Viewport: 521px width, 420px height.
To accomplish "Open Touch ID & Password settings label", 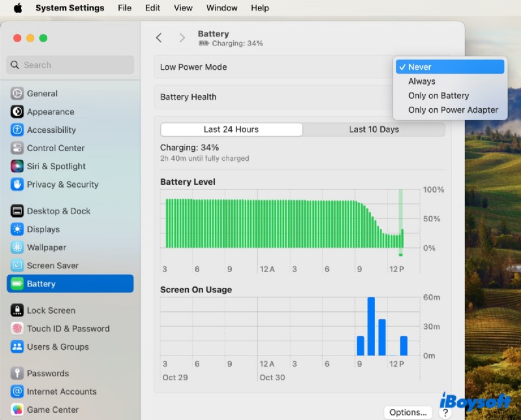I will coord(68,329).
